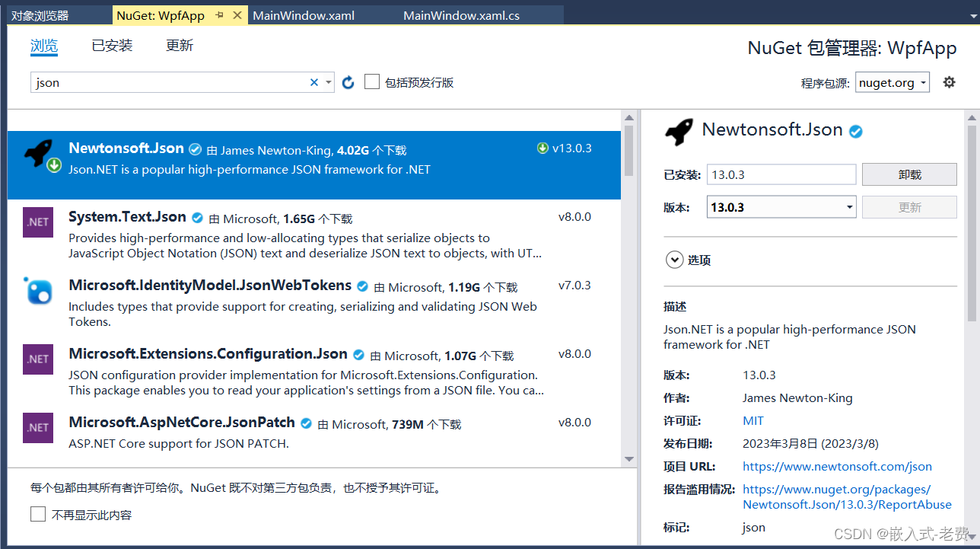Click package list scroll up arrow
The image size is (980, 549).
click(628, 117)
